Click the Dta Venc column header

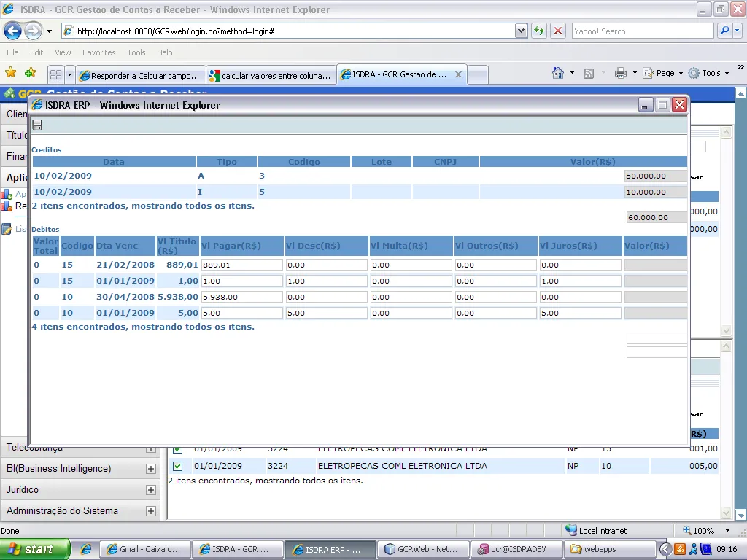(125, 246)
